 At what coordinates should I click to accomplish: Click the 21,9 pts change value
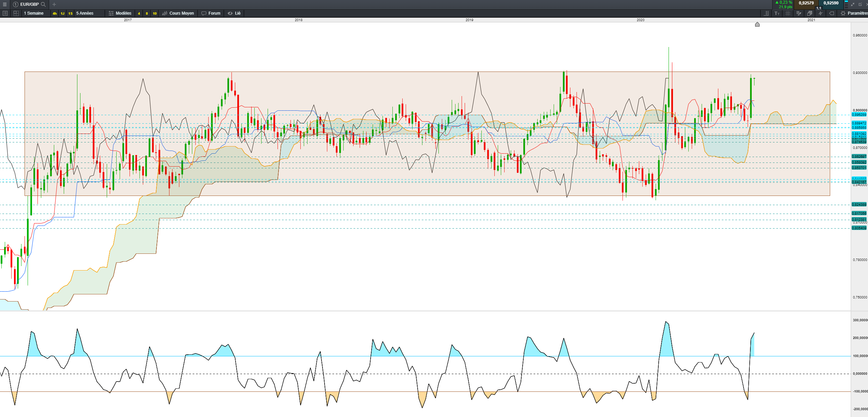785,7
